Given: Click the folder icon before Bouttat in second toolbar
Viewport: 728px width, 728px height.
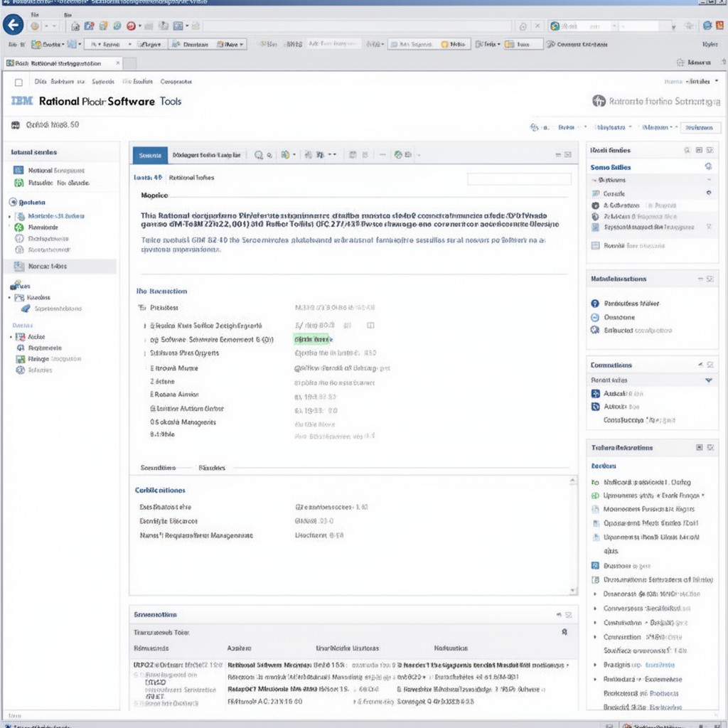Looking at the screenshot, I should tap(36, 45).
